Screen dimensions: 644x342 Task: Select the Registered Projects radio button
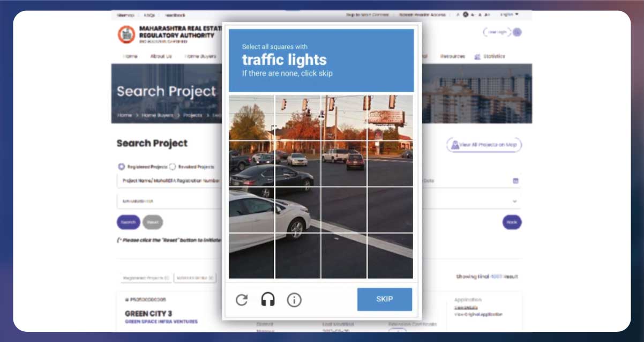click(121, 167)
